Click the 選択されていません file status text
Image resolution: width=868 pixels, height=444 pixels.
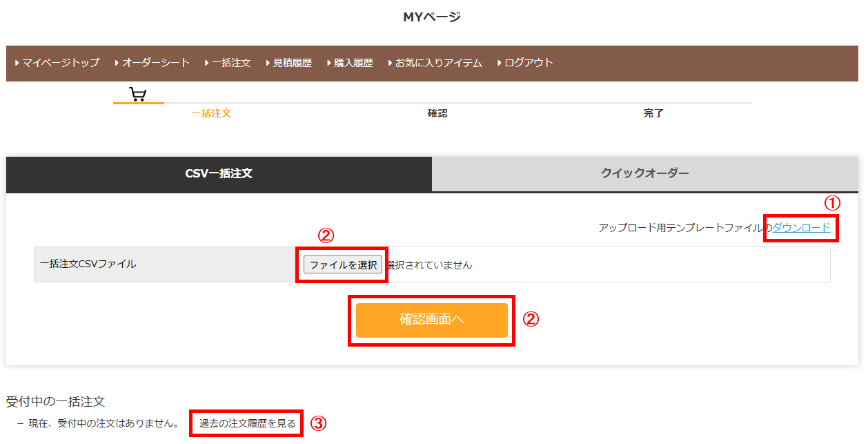pyautogui.click(x=430, y=265)
